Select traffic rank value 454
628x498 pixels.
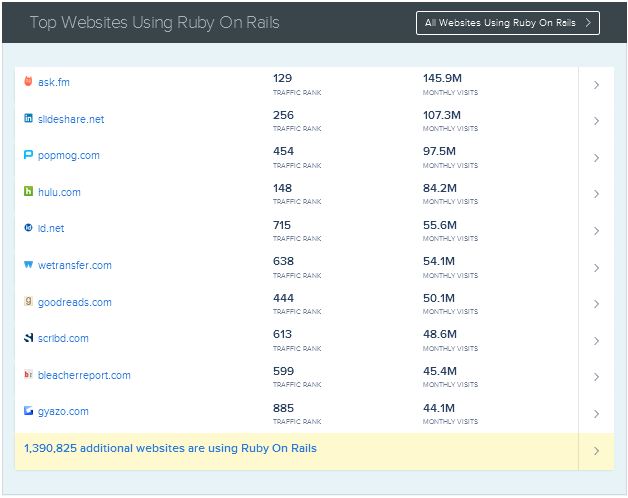283,151
